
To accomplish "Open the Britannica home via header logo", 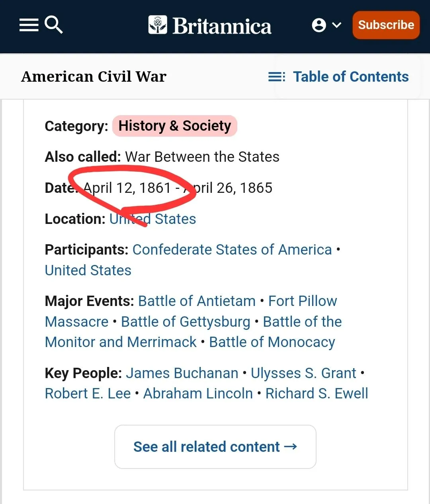I will [210, 25].
